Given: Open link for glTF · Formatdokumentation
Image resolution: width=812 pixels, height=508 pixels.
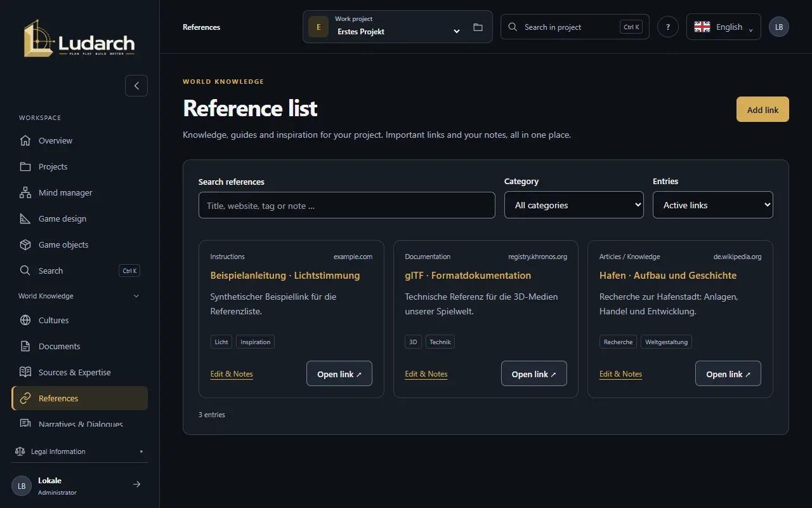Looking at the screenshot, I should point(534,374).
